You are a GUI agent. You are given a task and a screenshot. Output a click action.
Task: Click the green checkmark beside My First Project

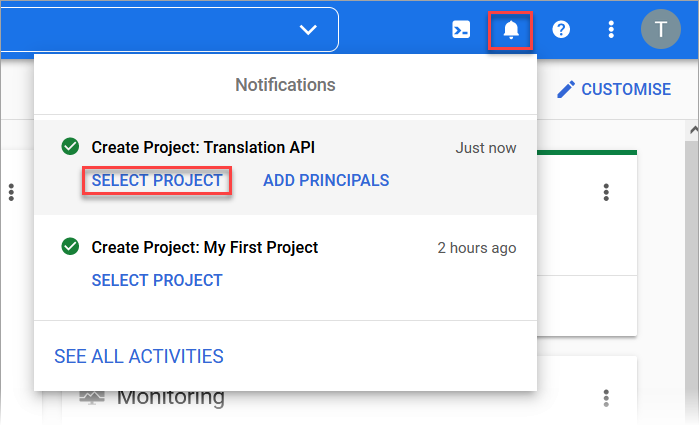[70, 246]
